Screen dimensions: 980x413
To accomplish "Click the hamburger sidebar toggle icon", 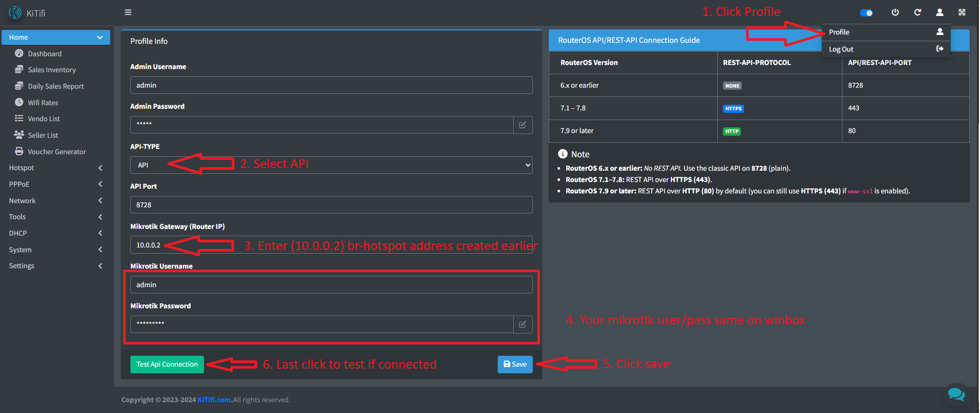I will click(128, 12).
